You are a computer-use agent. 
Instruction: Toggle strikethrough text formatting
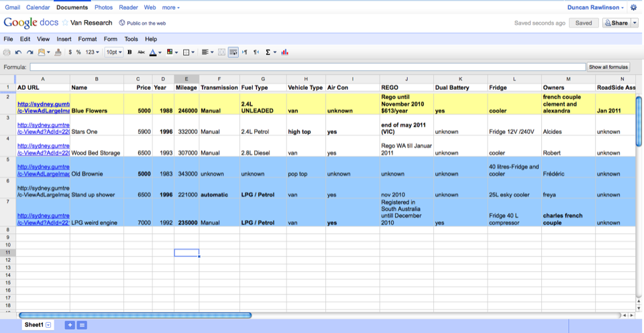coord(141,52)
